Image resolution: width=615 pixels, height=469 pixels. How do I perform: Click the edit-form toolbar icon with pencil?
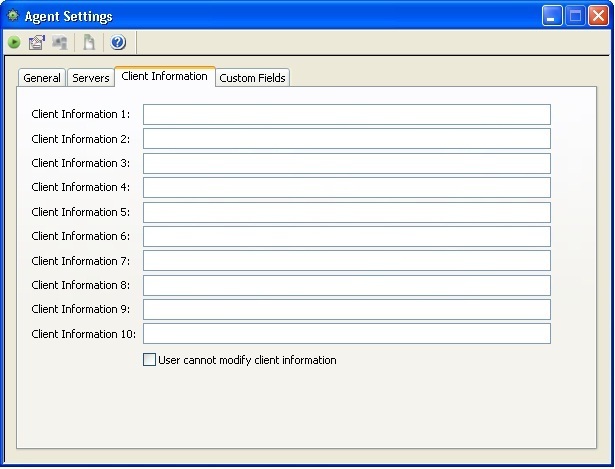click(37, 42)
